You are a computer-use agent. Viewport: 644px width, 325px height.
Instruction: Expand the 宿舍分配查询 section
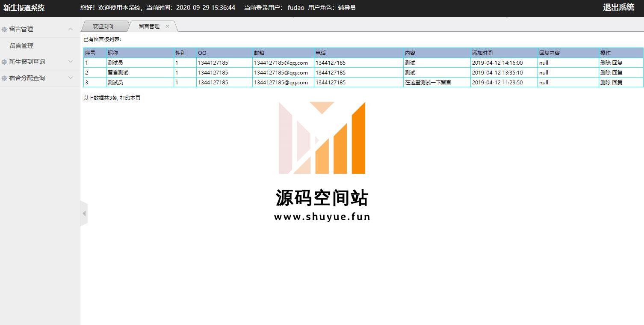(71, 78)
